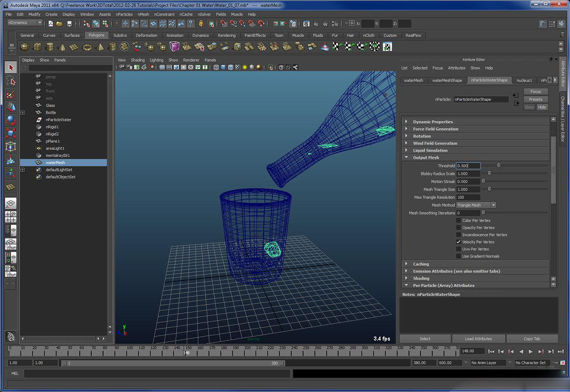The height and width of the screenshot is (392, 570).
Task: Enable Use Gradient Normals checkbox
Action: [458, 256]
